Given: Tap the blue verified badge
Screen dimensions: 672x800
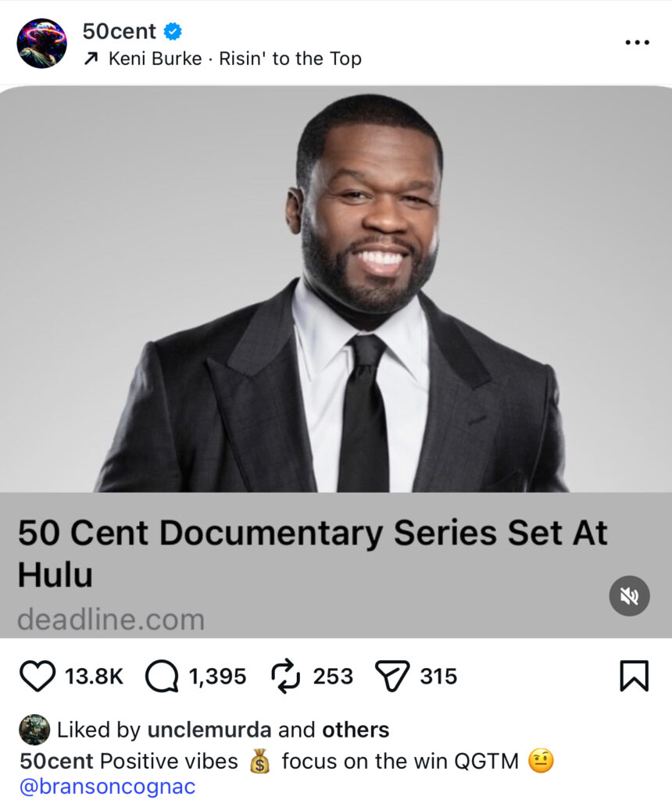Looking at the screenshot, I should point(173,31).
